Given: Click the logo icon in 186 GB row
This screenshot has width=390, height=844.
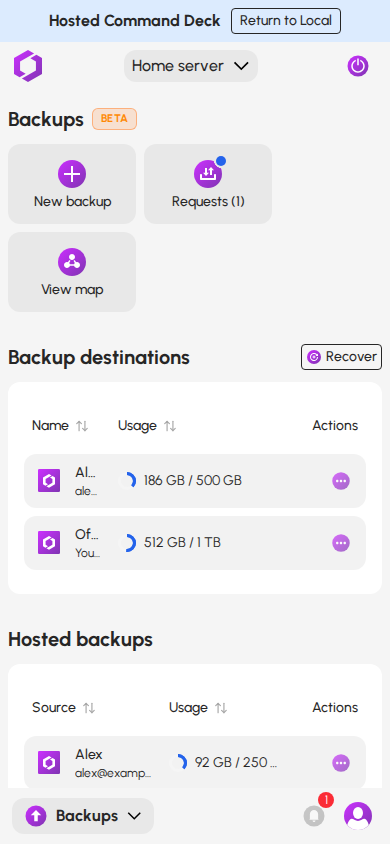Looking at the screenshot, I should (x=49, y=481).
